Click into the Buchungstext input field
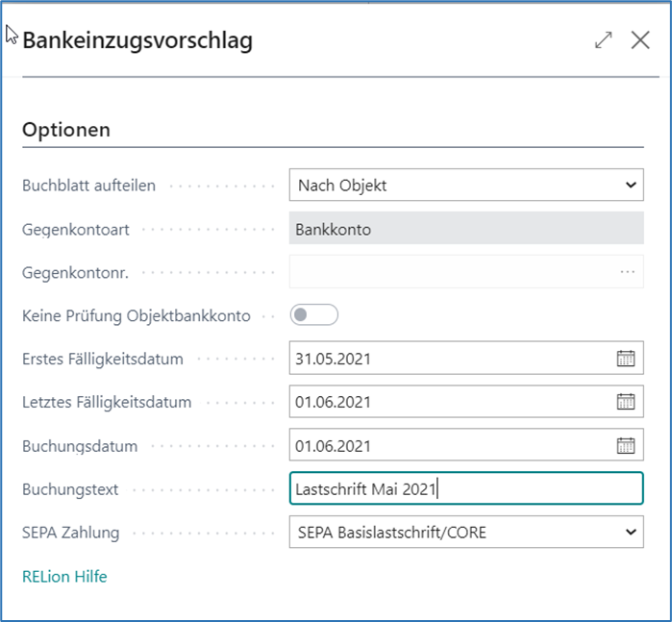 coord(466,488)
